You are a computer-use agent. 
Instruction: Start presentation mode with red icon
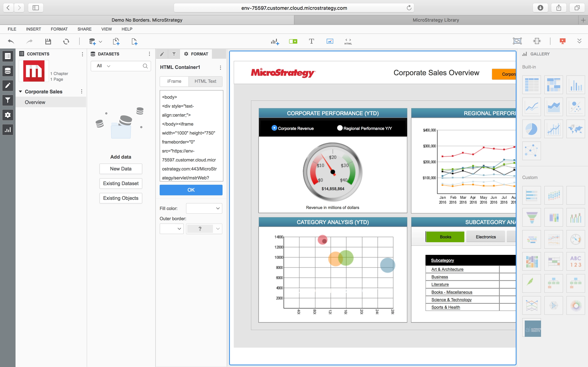(562, 41)
